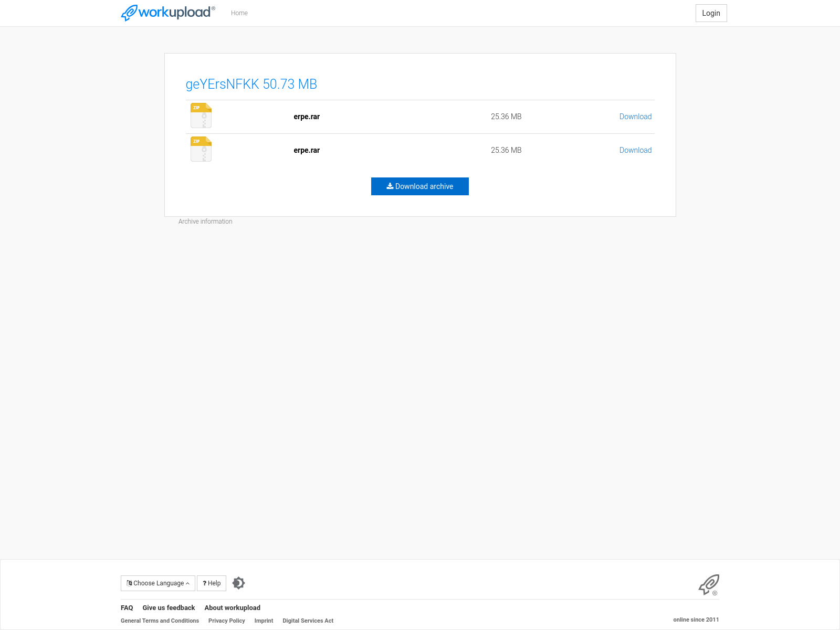Open the Digital Services Act link
Viewport: 840px width, 630px height.
click(x=308, y=621)
